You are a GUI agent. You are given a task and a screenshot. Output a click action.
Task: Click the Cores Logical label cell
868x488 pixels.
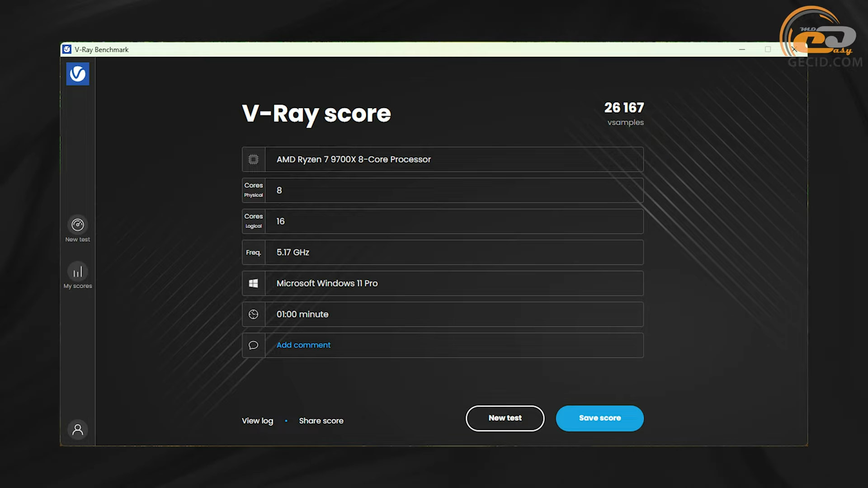point(254,221)
